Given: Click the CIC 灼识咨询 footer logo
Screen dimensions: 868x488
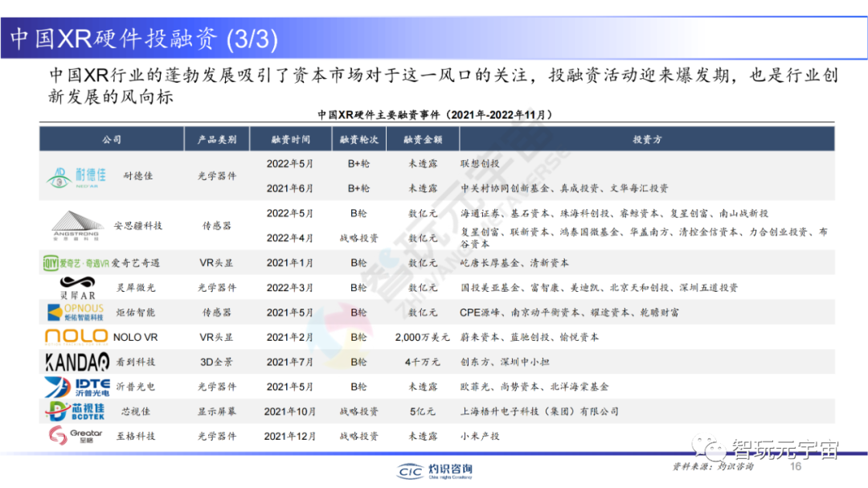Looking at the screenshot, I should pos(435,471).
